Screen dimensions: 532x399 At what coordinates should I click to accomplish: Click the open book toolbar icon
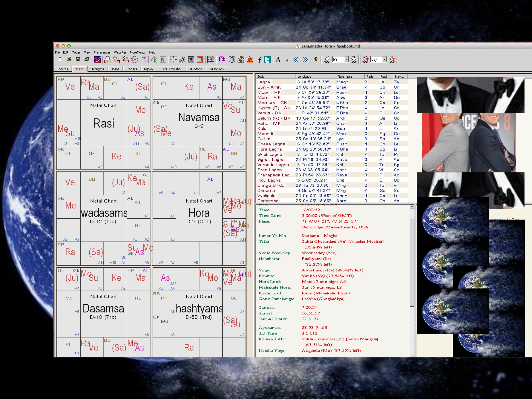[232, 59]
